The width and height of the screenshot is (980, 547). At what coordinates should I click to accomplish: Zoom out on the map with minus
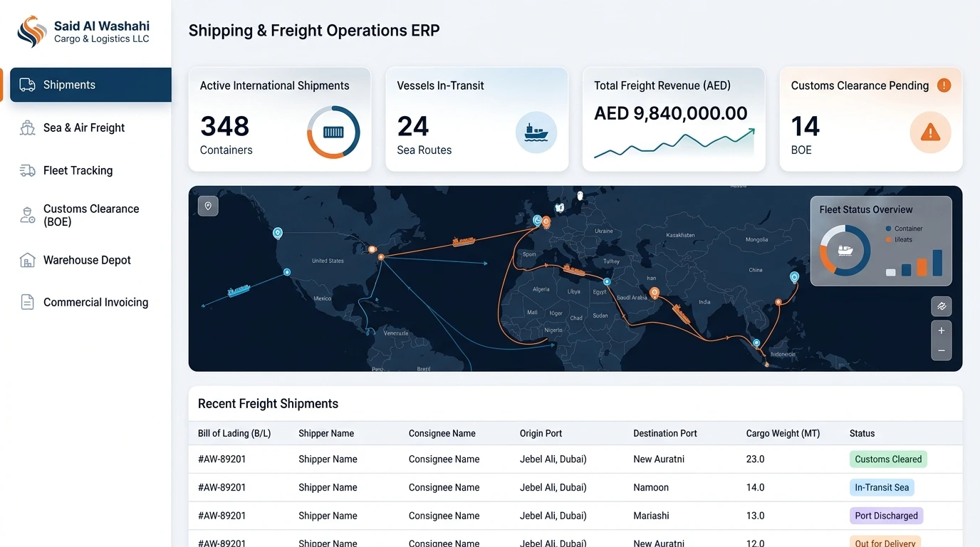[942, 350]
